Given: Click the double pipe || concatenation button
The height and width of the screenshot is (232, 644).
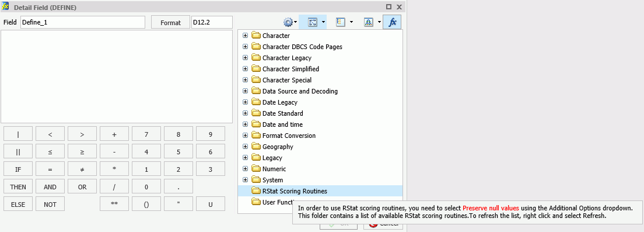Looking at the screenshot, I should [18, 151].
